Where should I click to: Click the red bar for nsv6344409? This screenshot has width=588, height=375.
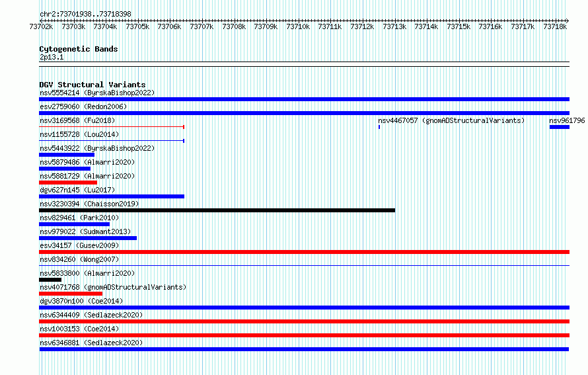(304, 321)
